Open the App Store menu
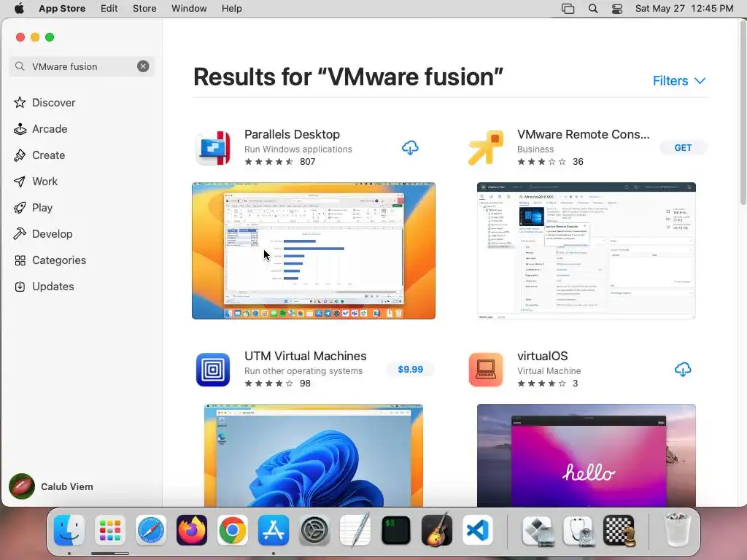 tap(62, 9)
